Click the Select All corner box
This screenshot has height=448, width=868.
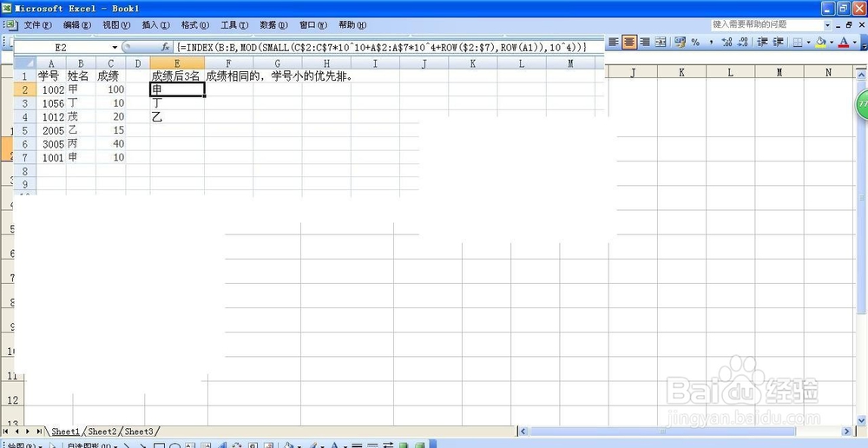tap(25, 63)
